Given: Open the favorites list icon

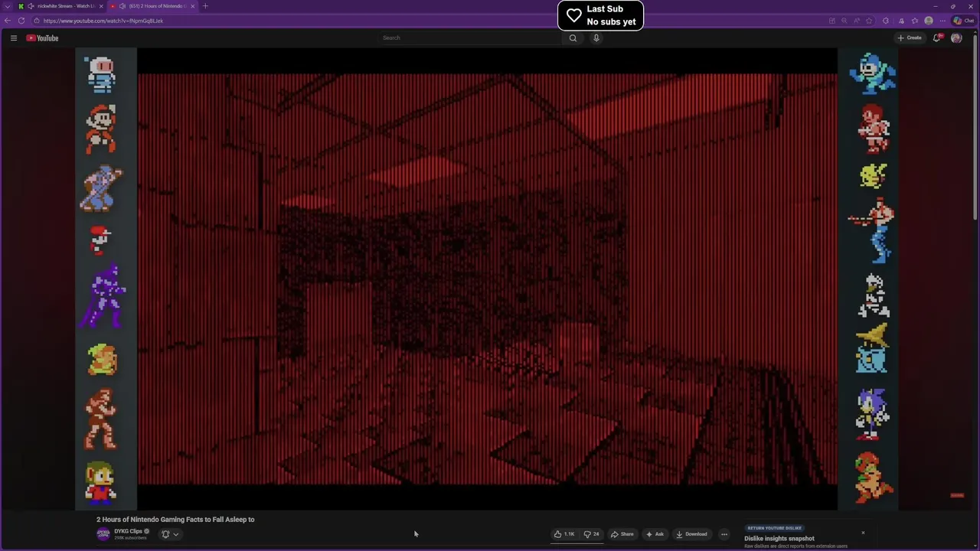Looking at the screenshot, I should (x=914, y=21).
